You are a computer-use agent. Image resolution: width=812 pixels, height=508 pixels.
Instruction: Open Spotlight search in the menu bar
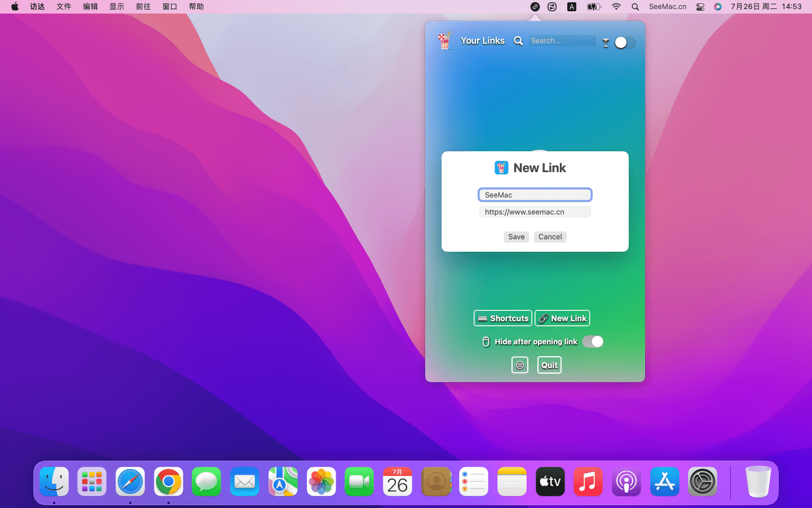(635, 7)
